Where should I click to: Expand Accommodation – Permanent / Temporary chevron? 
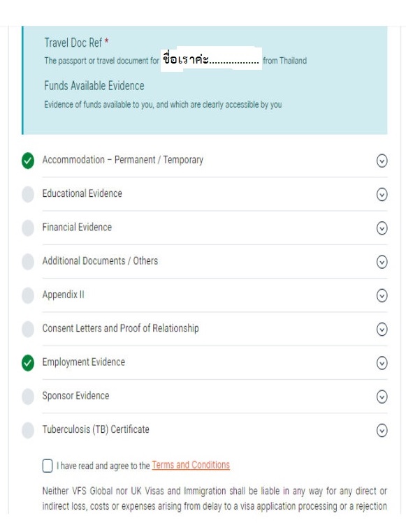pos(382,161)
